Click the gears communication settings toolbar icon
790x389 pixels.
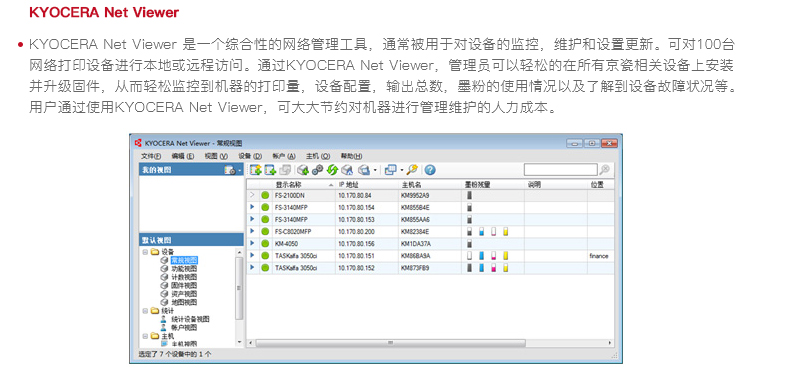[317, 170]
